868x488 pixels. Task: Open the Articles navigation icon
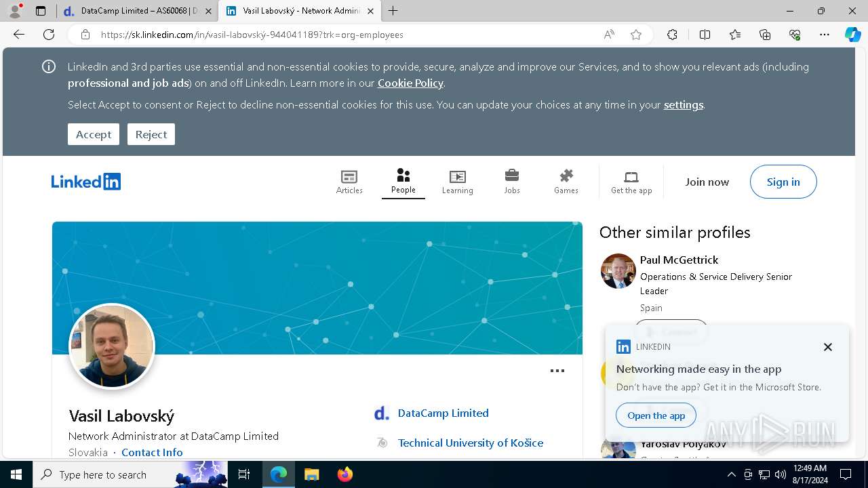pos(349,182)
